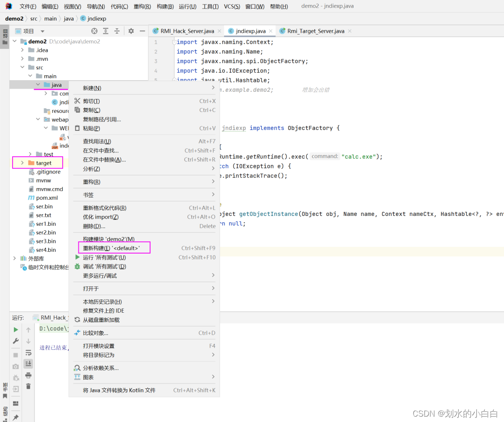Click the "calc.exe" string in the editor
This screenshot has width=504, height=422.
[358, 156]
